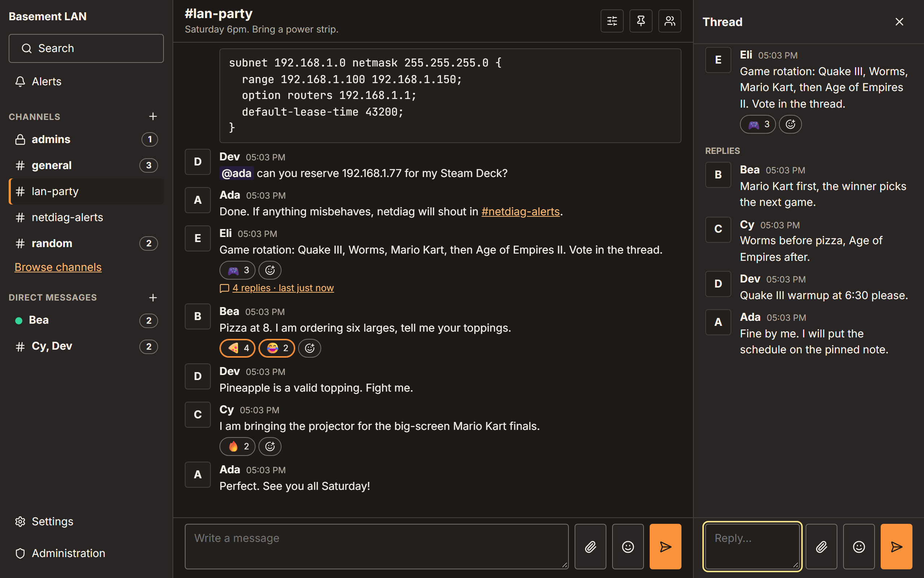
Task: Open the netdiag-alerts channel in sidebar
Action: 86,217
